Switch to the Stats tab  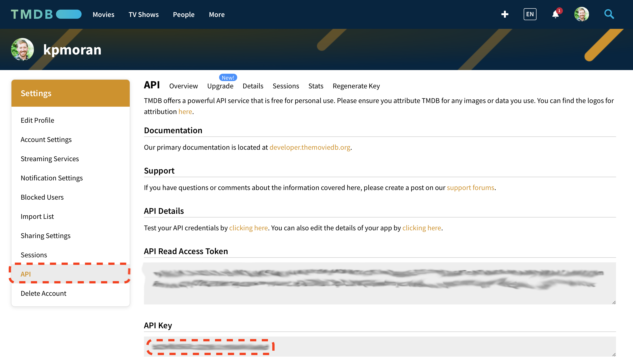tap(316, 86)
